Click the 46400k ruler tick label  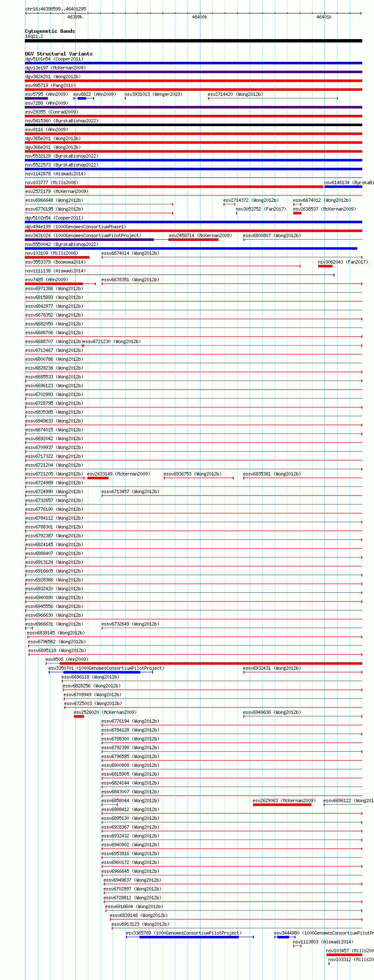(200, 17)
